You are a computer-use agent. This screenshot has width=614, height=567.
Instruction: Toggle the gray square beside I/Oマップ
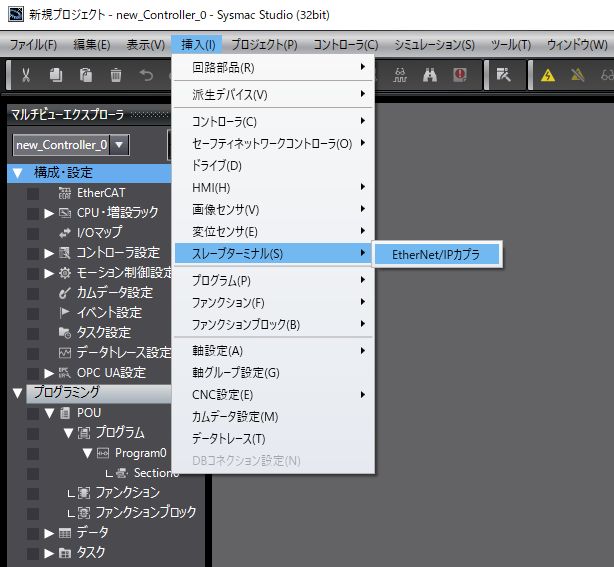pyautogui.click(x=33, y=233)
